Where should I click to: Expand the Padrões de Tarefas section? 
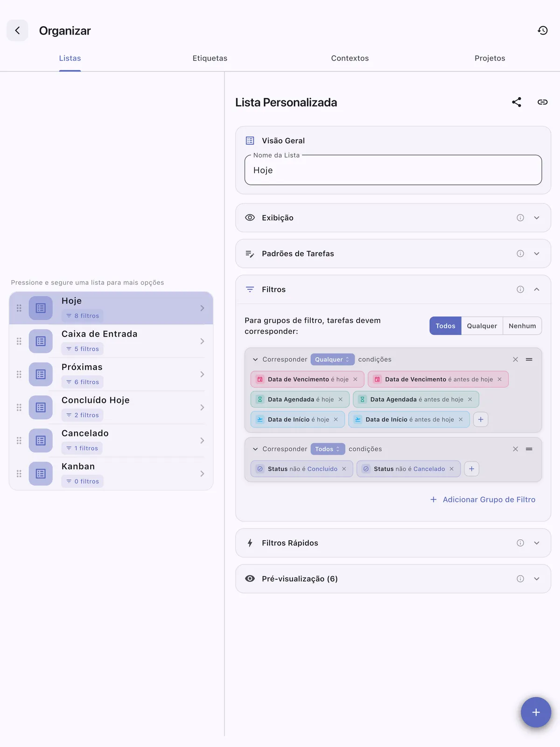coord(537,254)
